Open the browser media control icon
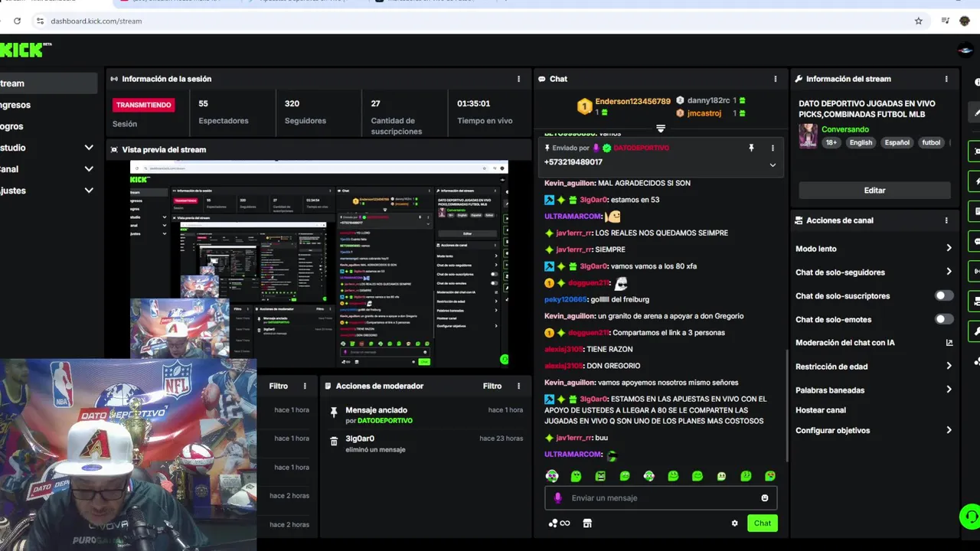The height and width of the screenshot is (551, 980). point(946,21)
